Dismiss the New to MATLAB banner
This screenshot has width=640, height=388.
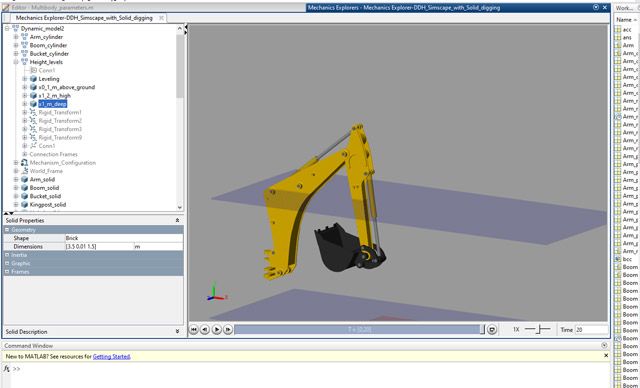click(606, 356)
